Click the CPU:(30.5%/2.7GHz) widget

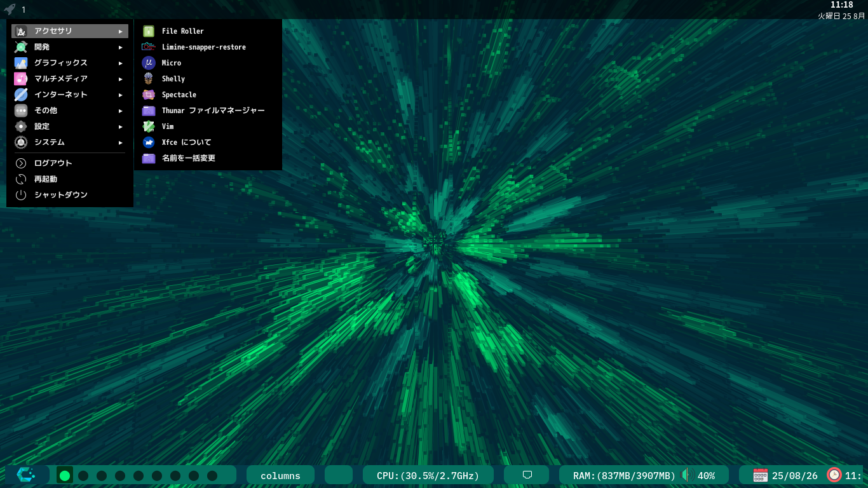428,475
